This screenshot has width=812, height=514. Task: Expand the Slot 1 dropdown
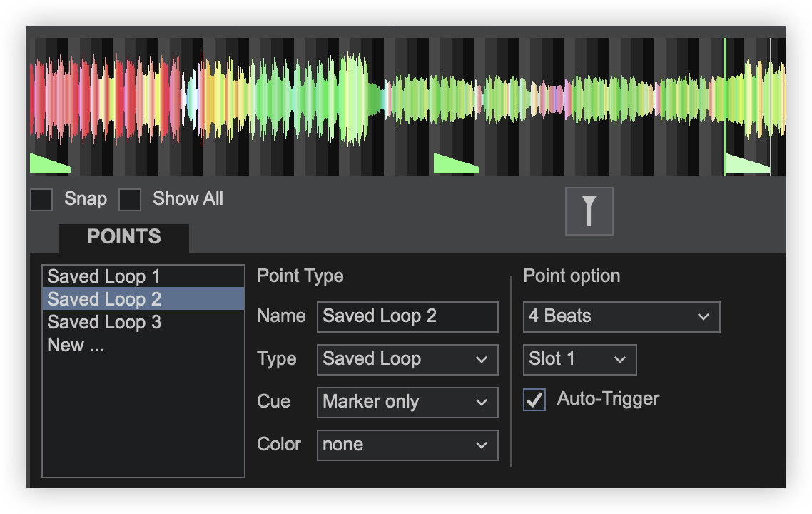[579, 359]
